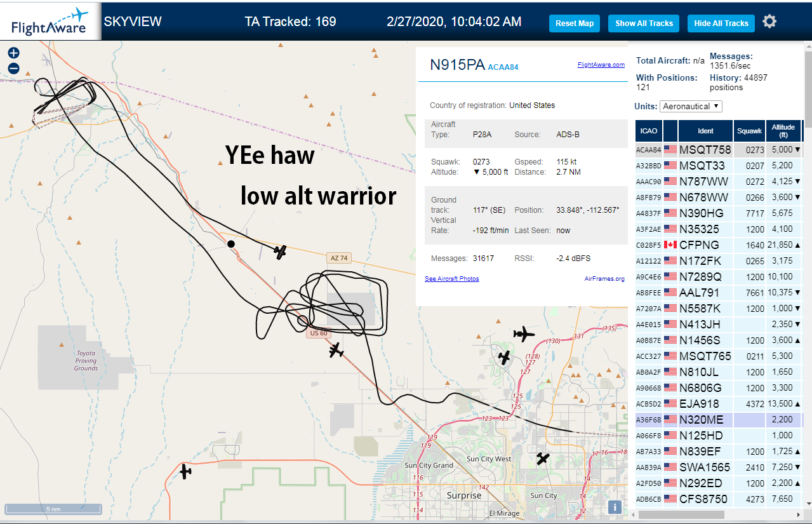Select the N292ED row
This screenshot has height=524, width=812.
[718, 483]
